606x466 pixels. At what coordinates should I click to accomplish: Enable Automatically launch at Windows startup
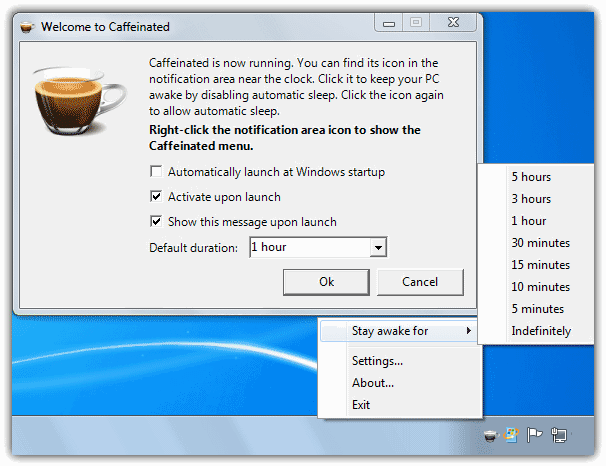(156, 172)
